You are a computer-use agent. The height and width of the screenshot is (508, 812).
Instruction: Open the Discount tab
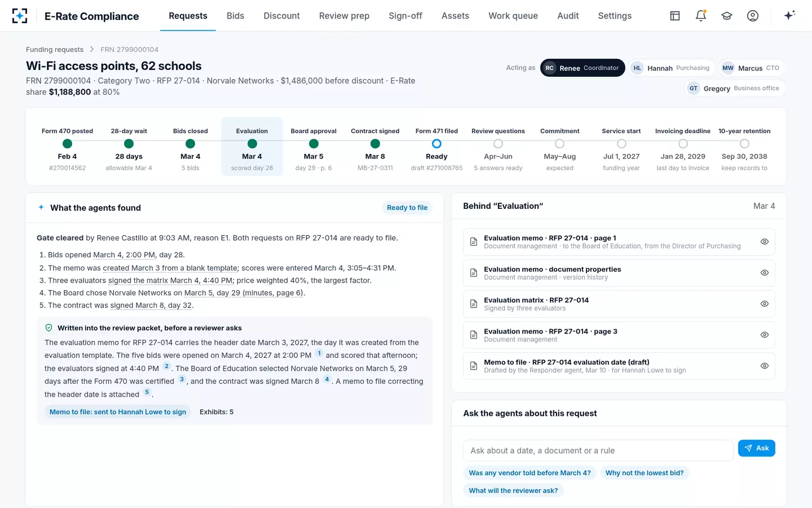(281, 16)
